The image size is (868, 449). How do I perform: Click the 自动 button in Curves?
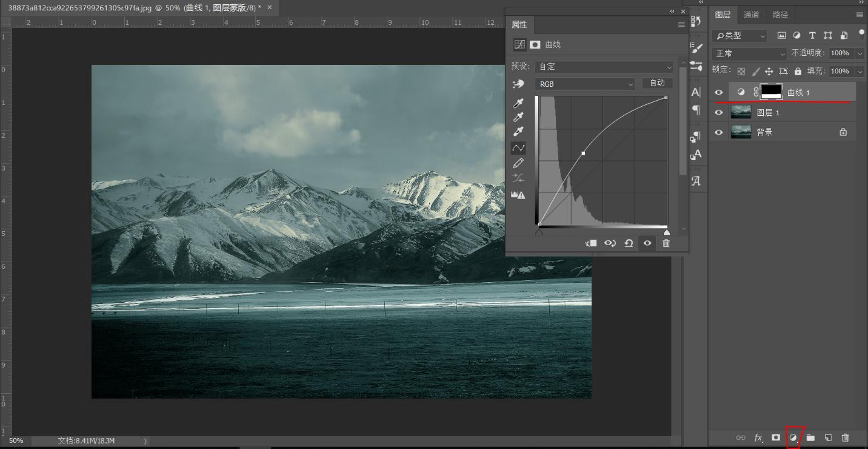tap(656, 83)
